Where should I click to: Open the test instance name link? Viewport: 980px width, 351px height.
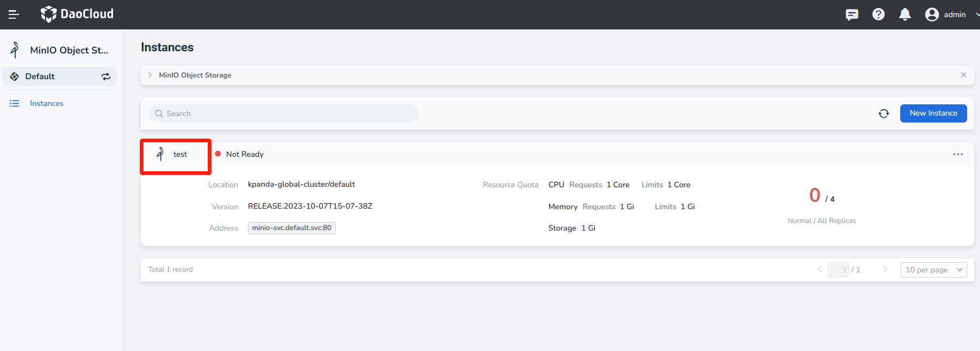180,154
